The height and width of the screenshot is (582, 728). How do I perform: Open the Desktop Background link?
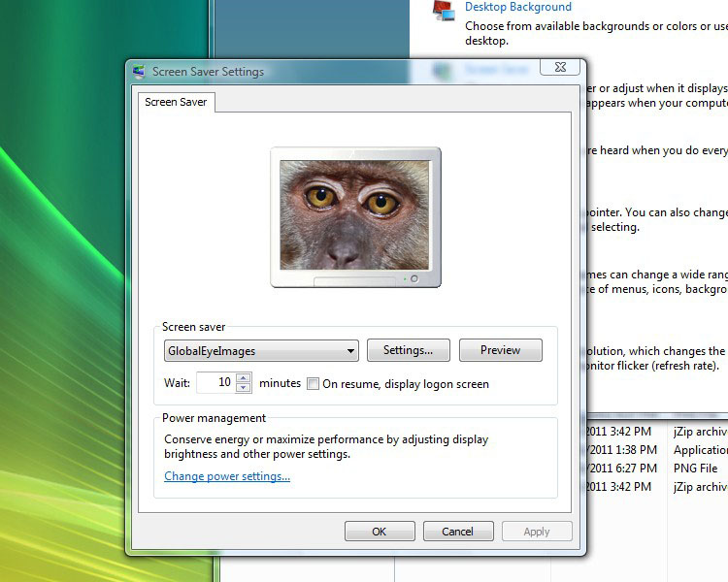[518, 7]
